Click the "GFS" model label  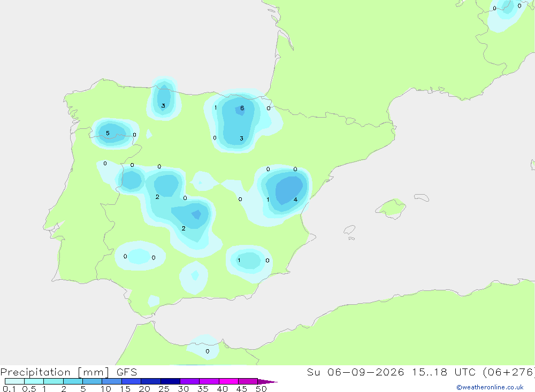click(x=127, y=372)
